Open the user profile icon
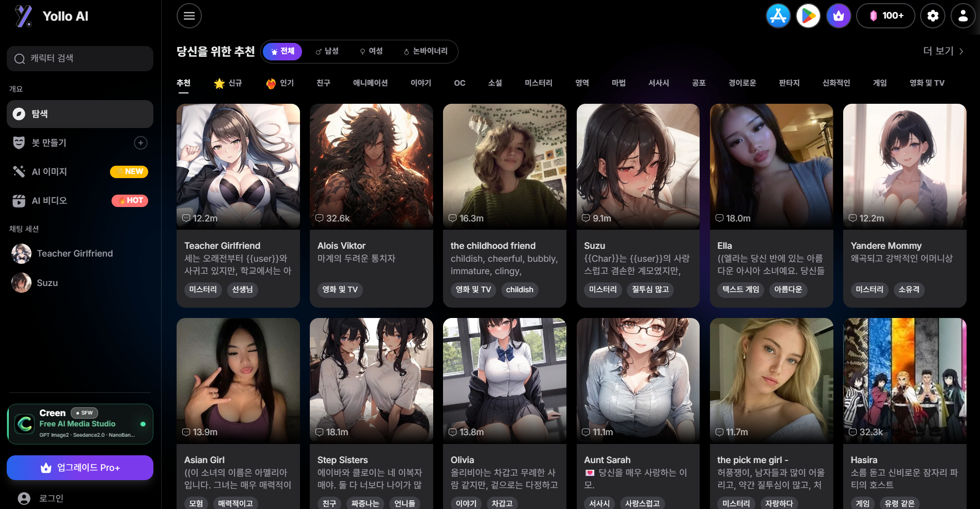The height and width of the screenshot is (509, 980). coord(963,16)
